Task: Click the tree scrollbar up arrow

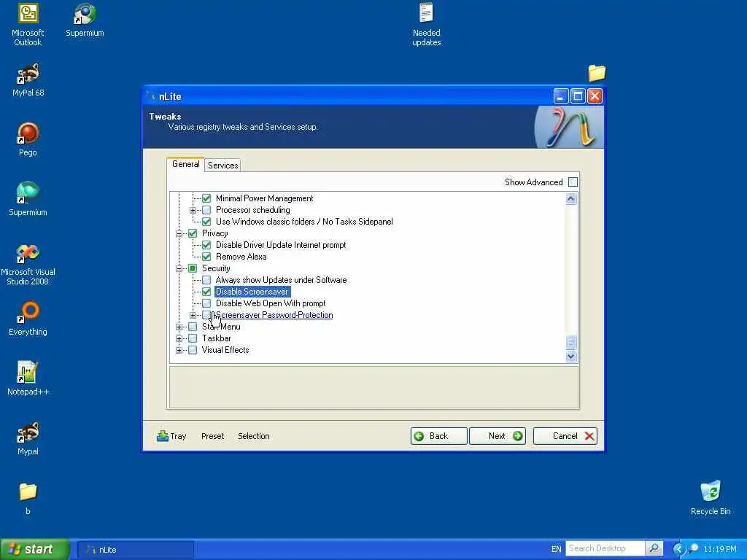Action: 570,198
